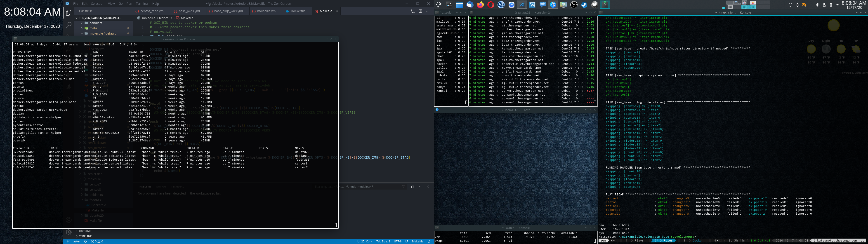The width and height of the screenshot is (868, 244).
Task: Open Explorer views and more actions menu
Action: click(x=127, y=11)
